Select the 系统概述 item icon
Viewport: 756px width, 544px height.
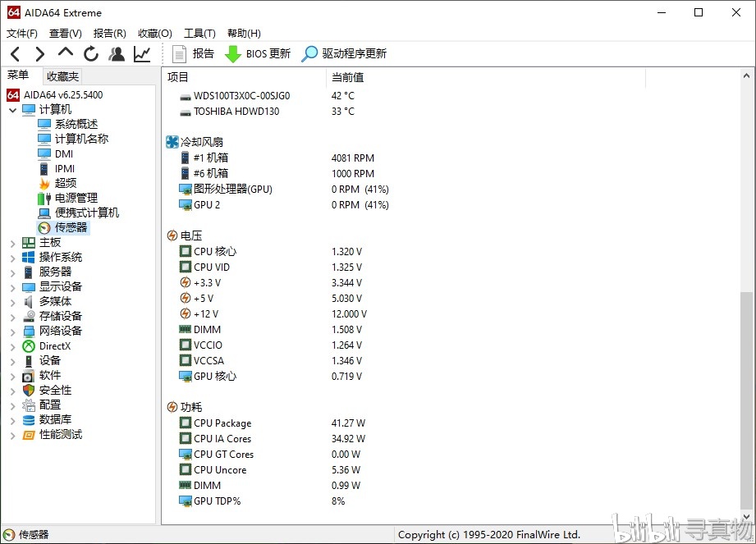tap(44, 125)
